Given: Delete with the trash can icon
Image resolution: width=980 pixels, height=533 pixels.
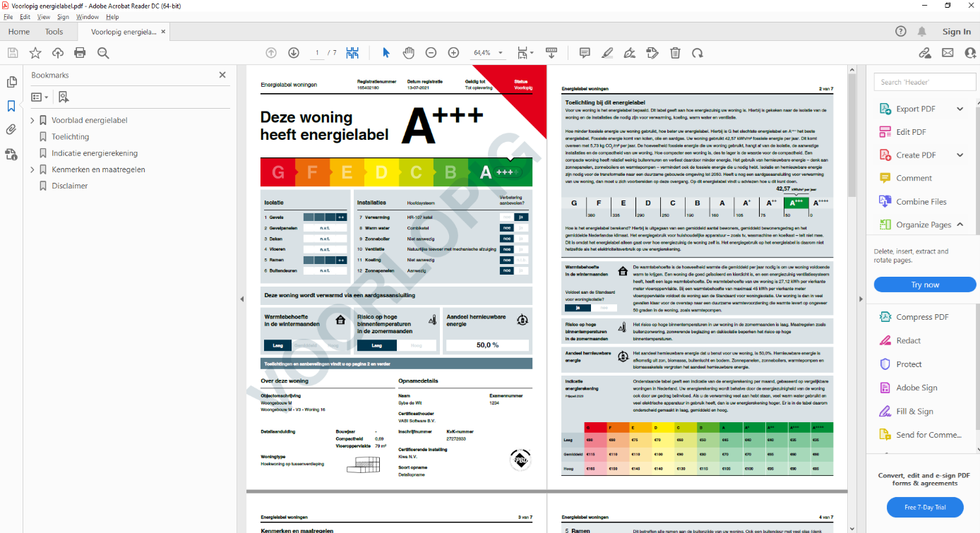Looking at the screenshot, I should click(x=675, y=53).
